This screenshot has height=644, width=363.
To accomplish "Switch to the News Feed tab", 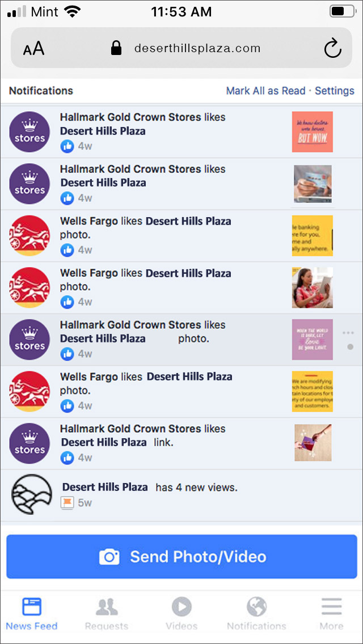I will (32, 614).
